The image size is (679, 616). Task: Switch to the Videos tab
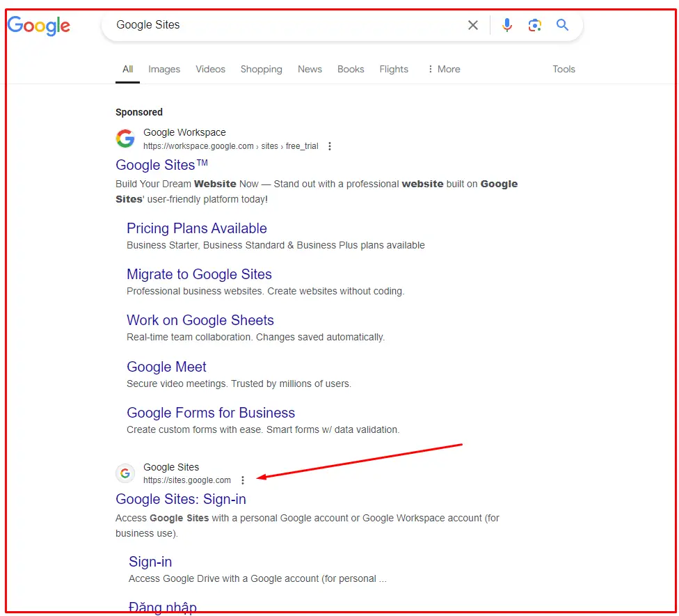coord(211,70)
